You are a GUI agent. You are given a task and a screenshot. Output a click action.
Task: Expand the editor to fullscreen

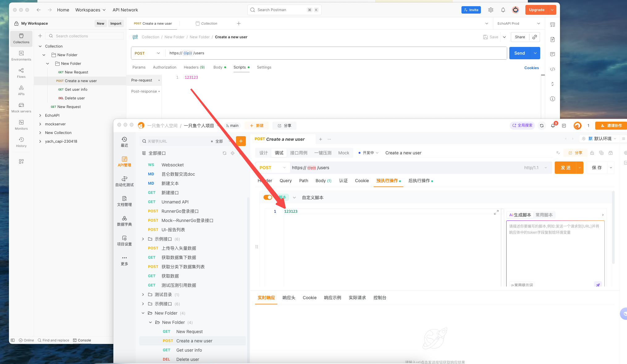tap(496, 212)
